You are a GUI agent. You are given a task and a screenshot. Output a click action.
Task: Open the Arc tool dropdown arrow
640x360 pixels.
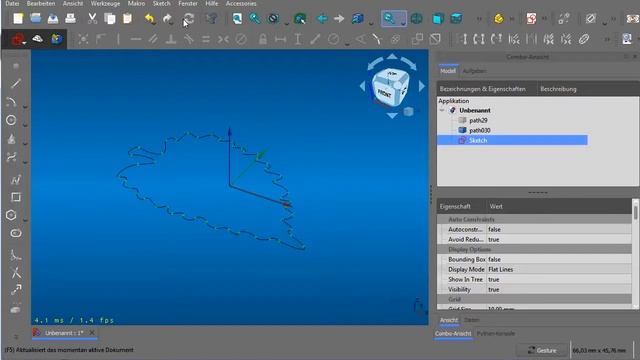click(x=25, y=107)
